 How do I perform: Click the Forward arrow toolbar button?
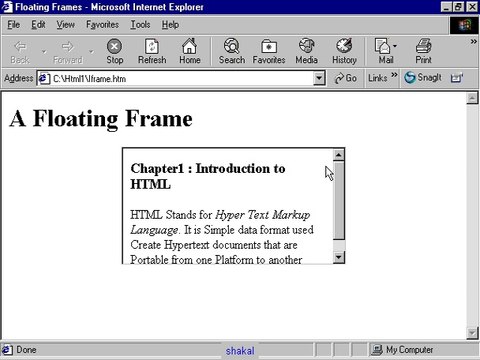click(68, 52)
